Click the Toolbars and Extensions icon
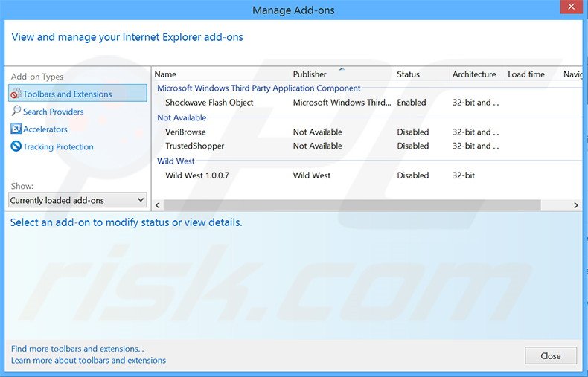This screenshot has height=377, width=588. pyautogui.click(x=16, y=93)
